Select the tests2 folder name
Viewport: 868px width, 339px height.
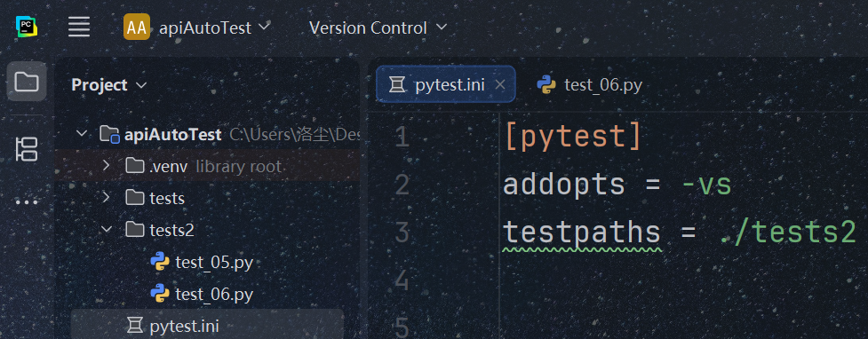(x=172, y=230)
